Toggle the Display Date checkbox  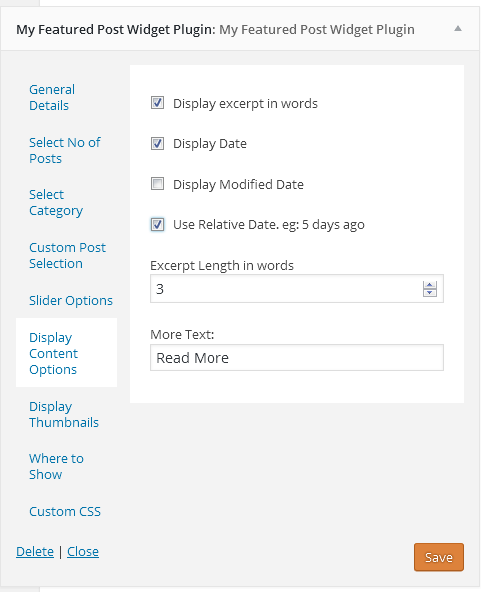157,143
